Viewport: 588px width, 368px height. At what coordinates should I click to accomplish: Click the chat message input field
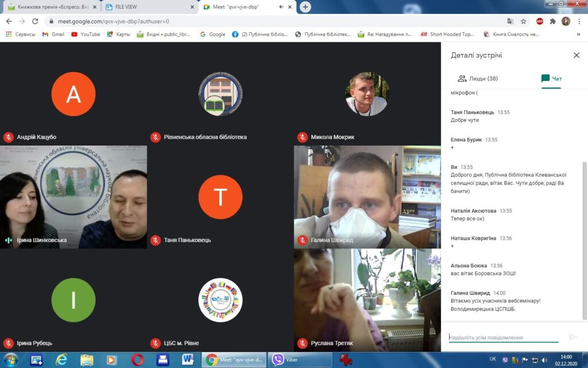[x=503, y=338]
